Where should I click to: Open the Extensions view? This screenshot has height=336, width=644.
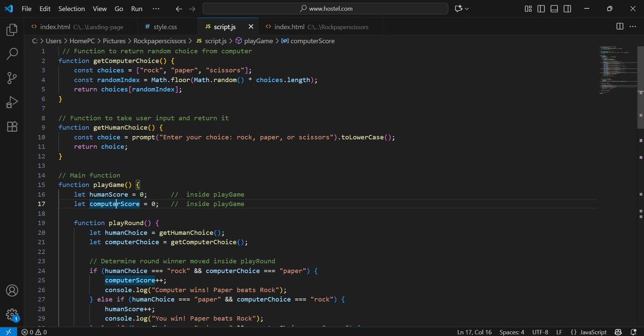coord(12,126)
